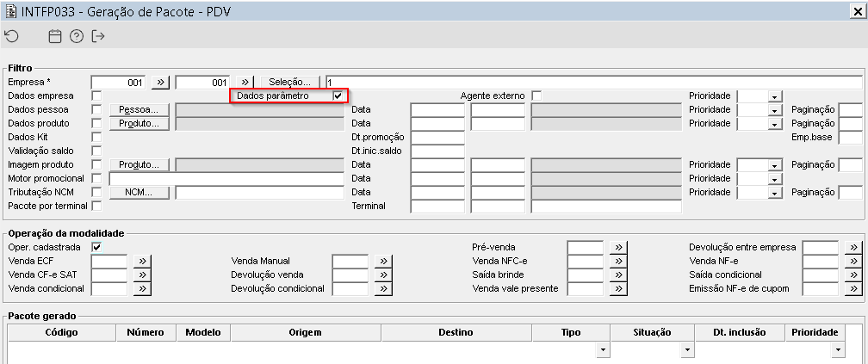The height and width of the screenshot is (364, 868).
Task: Uncheck the Oper. cadastrada checkbox
Action: [96, 247]
